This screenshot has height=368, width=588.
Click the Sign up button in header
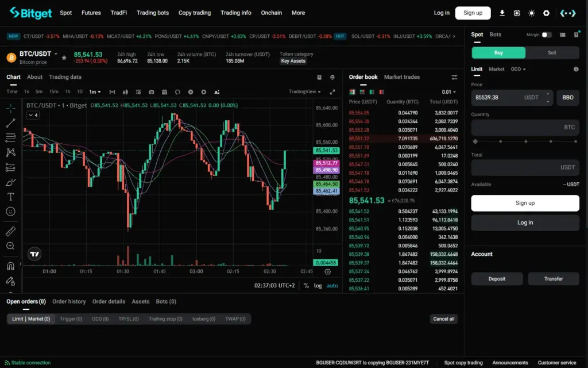point(473,13)
